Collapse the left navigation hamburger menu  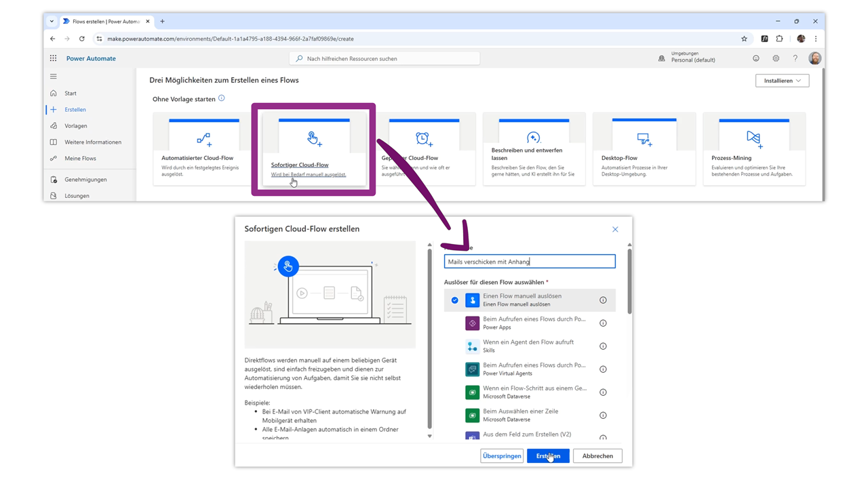[x=53, y=77]
